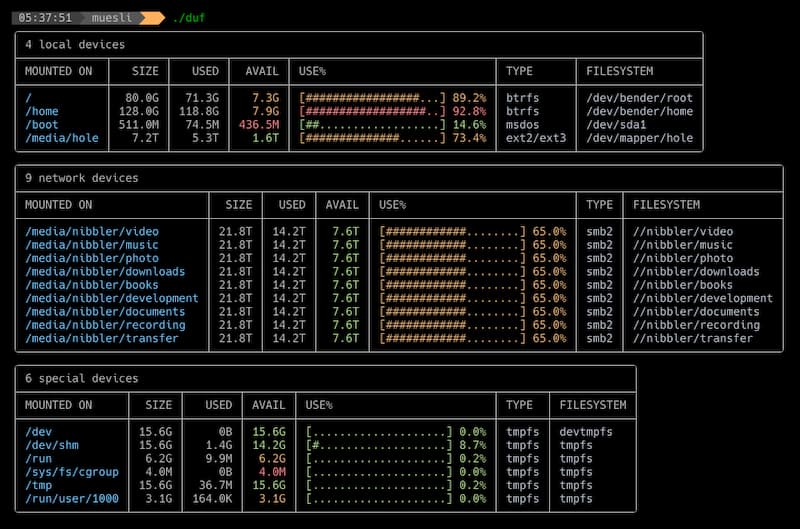
Task: Select the '6 special devices' title
Action: pos(82,379)
